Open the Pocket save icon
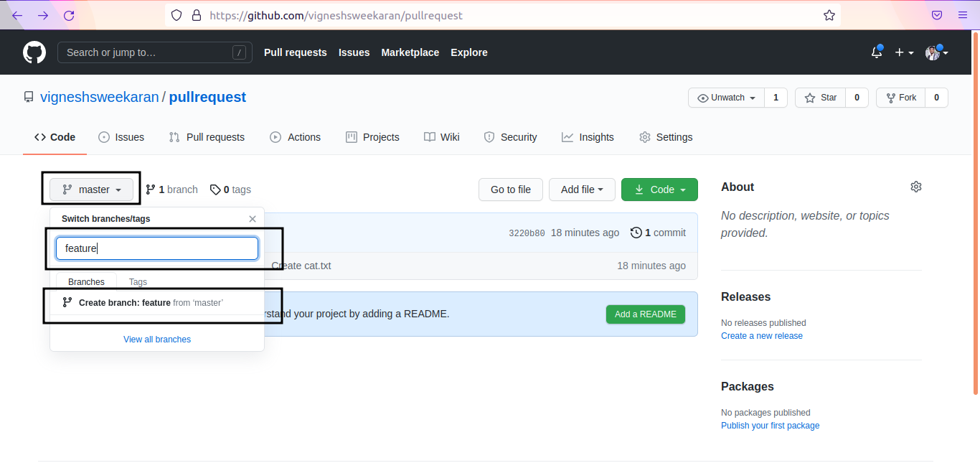The width and height of the screenshot is (980, 463). (936, 15)
